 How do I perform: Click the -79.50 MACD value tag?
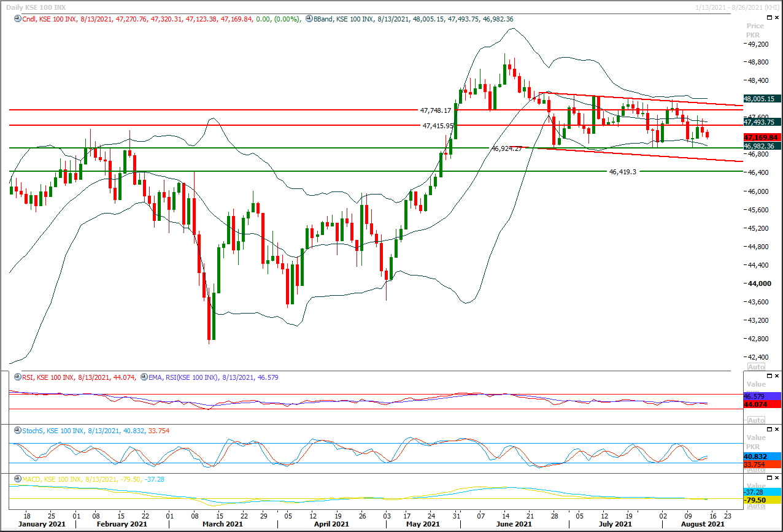tap(761, 500)
